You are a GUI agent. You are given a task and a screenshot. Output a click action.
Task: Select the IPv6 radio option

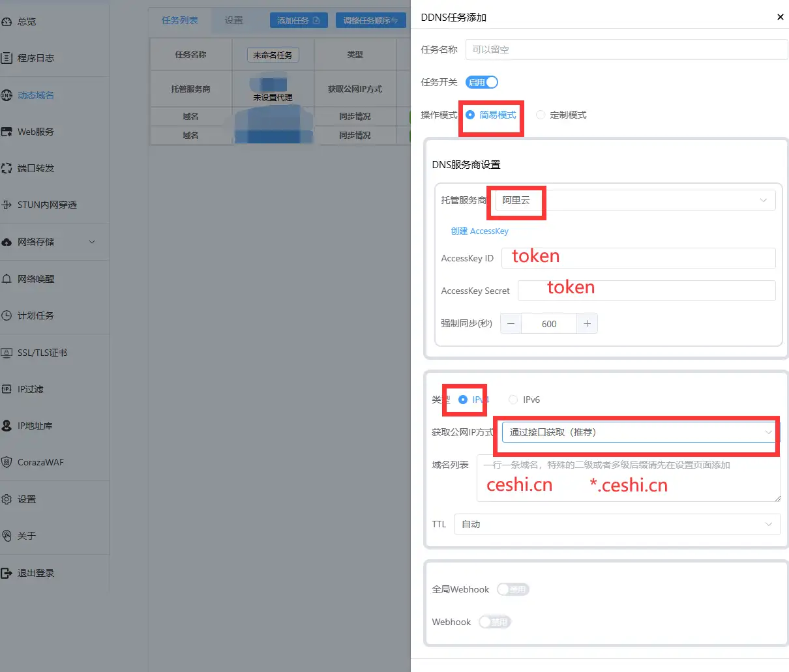click(513, 398)
